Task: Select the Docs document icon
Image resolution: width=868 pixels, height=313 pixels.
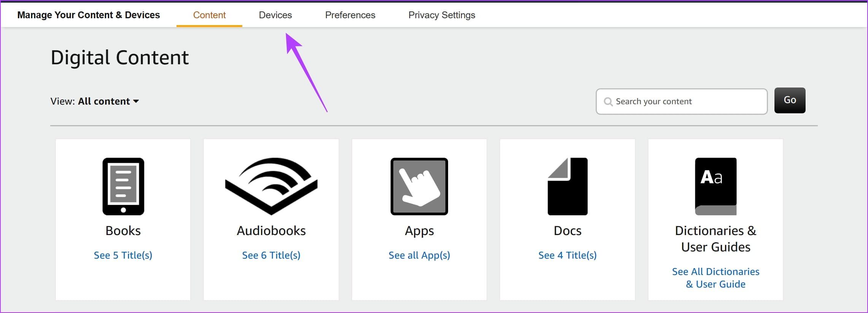Action: (568, 186)
